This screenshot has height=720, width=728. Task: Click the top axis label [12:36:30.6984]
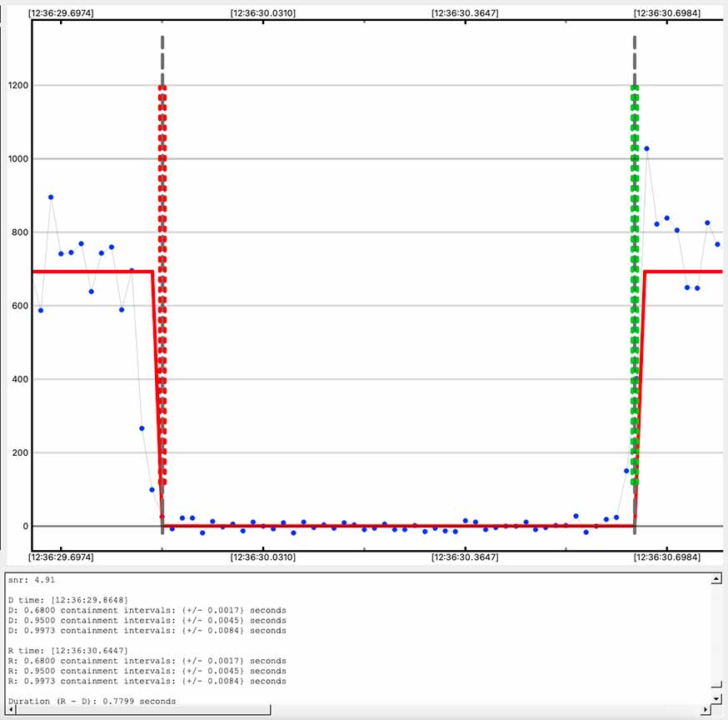click(666, 13)
